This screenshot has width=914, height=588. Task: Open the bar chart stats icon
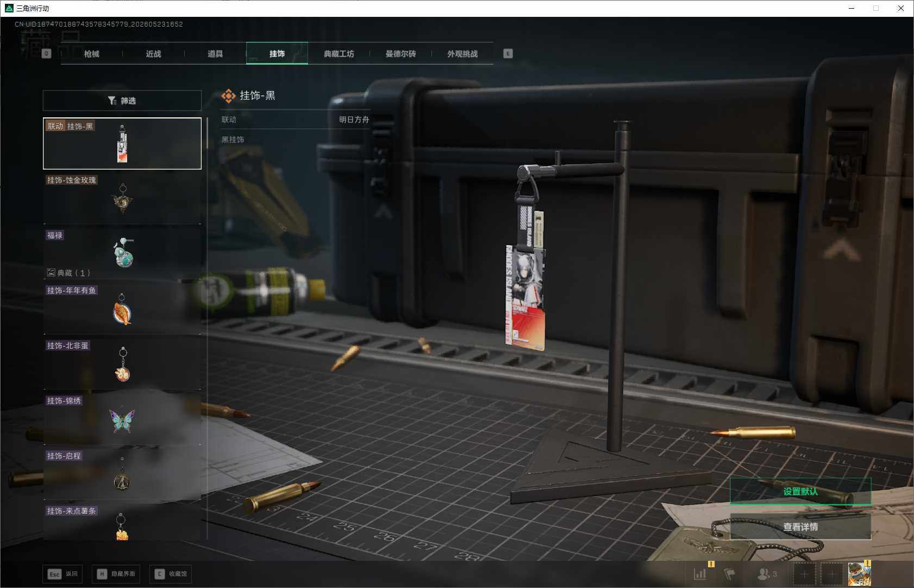[700, 573]
